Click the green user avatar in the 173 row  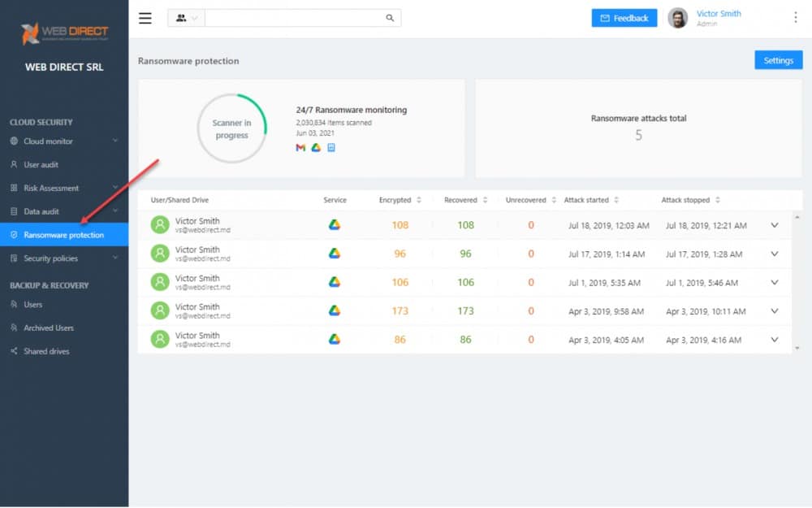(x=160, y=311)
